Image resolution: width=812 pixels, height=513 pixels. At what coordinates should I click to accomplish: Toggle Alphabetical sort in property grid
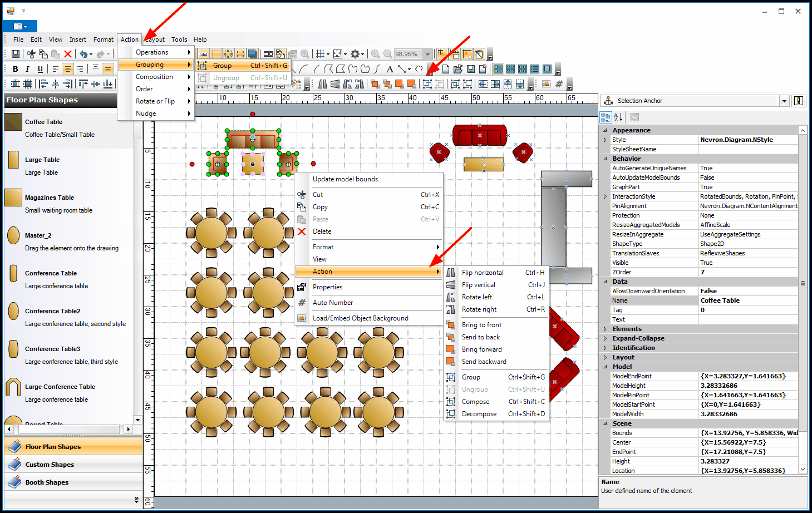(x=618, y=117)
